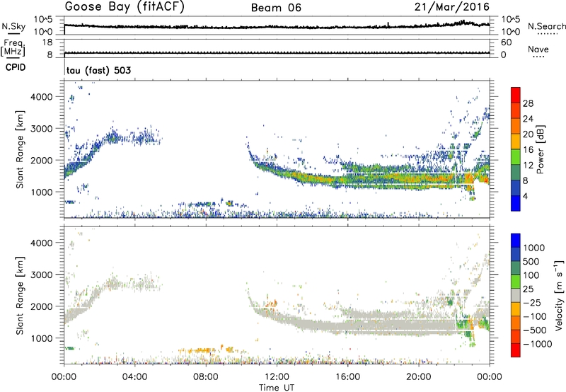Image resolution: width=566 pixels, height=392 pixels.
Task: Select the 'tau (fast) 503' mode text
Action: 98,70
